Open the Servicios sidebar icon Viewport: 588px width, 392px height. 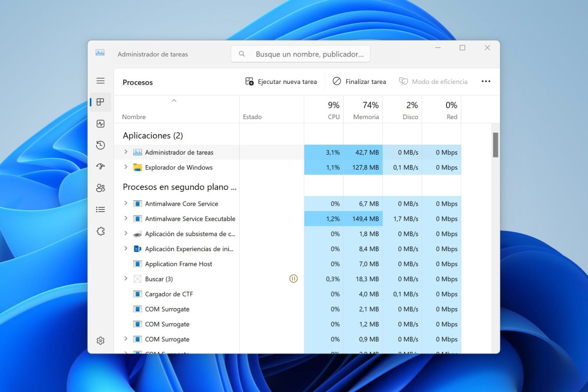(100, 231)
